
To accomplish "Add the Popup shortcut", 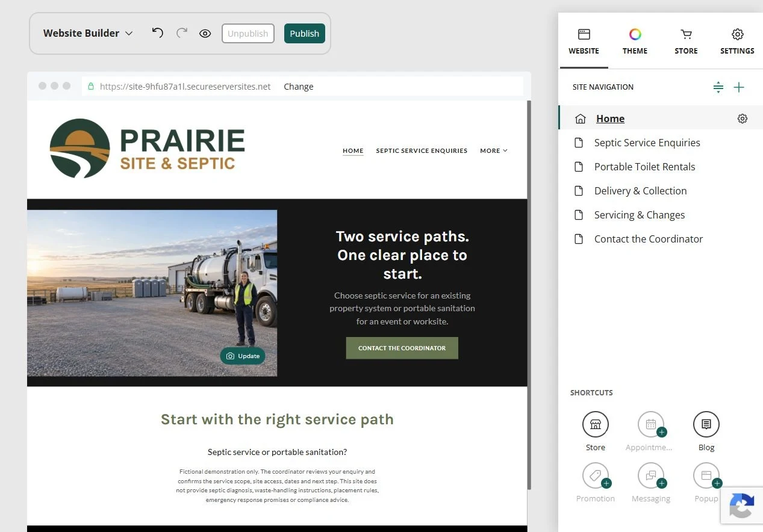I will [x=706, y=475].
